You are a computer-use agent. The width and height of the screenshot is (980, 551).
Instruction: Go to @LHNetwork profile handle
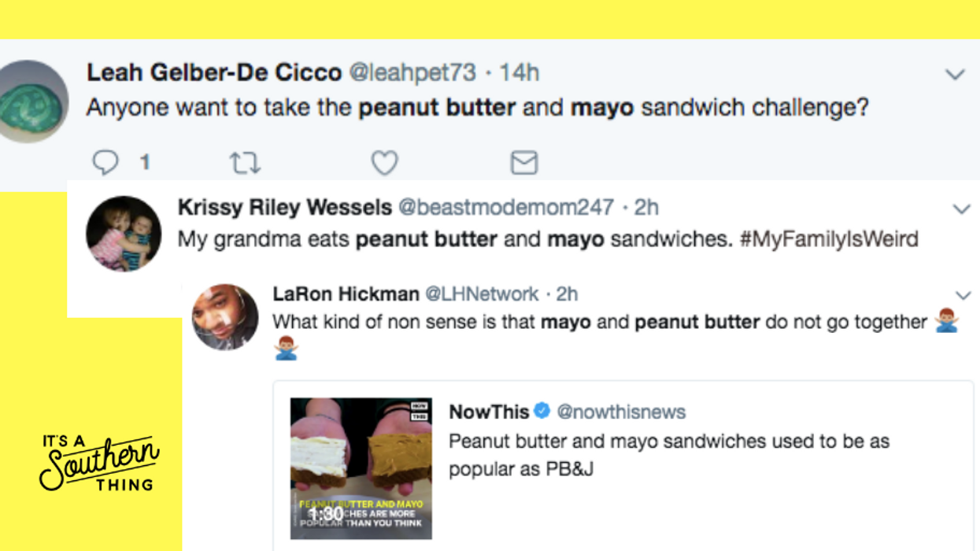coord(482,294)
